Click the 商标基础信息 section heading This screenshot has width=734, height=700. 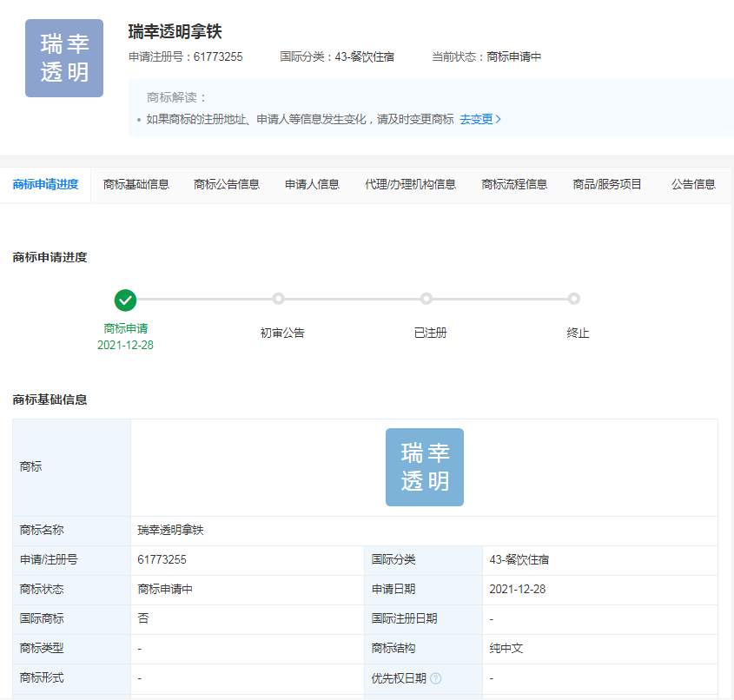point(50,400)
